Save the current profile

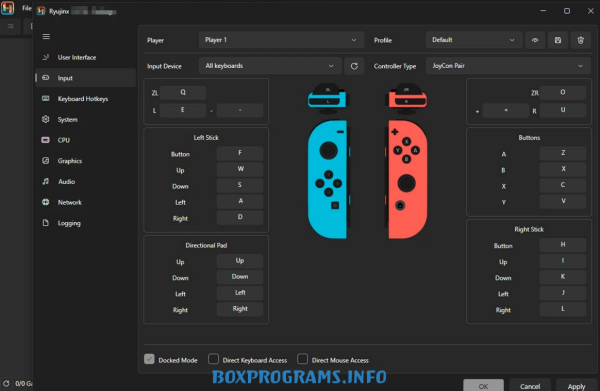pos(558,40)
